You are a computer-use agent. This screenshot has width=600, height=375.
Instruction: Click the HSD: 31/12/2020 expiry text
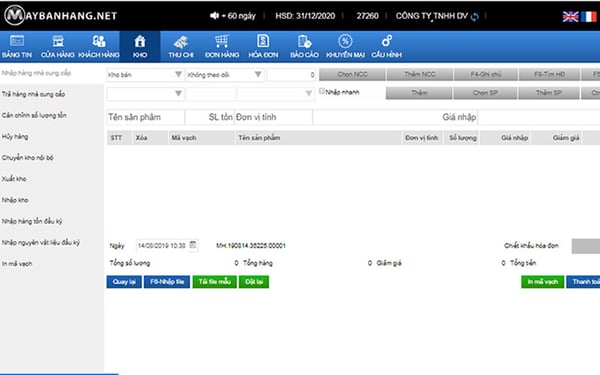305,16
